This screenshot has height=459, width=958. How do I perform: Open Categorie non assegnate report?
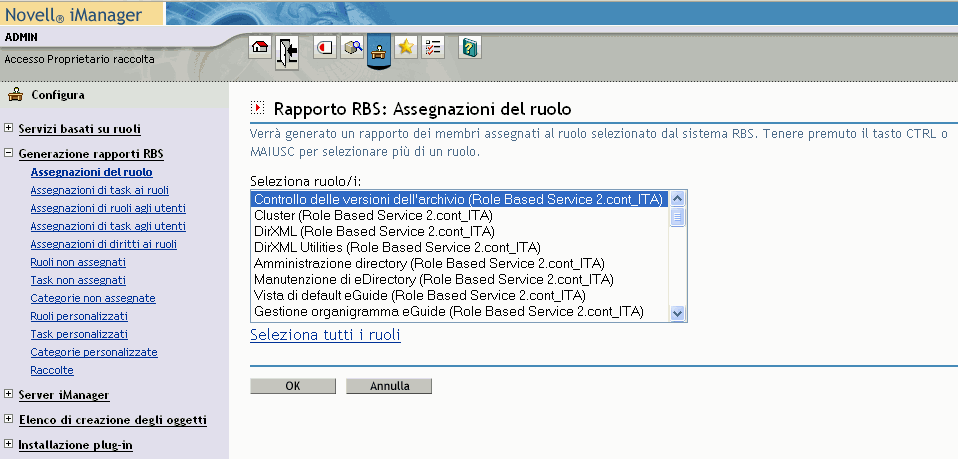pos(93,298)
